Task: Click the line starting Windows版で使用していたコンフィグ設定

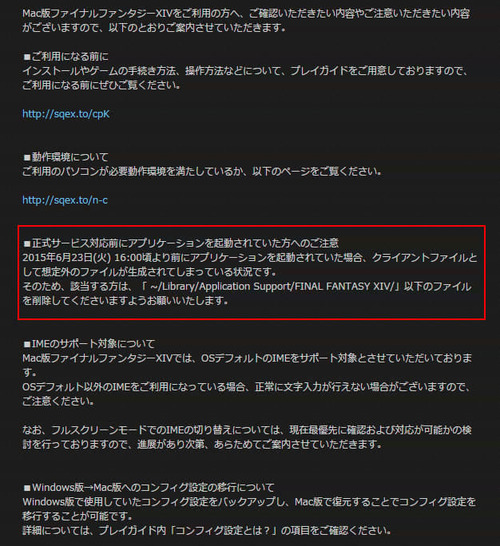Action: point(249,502)
